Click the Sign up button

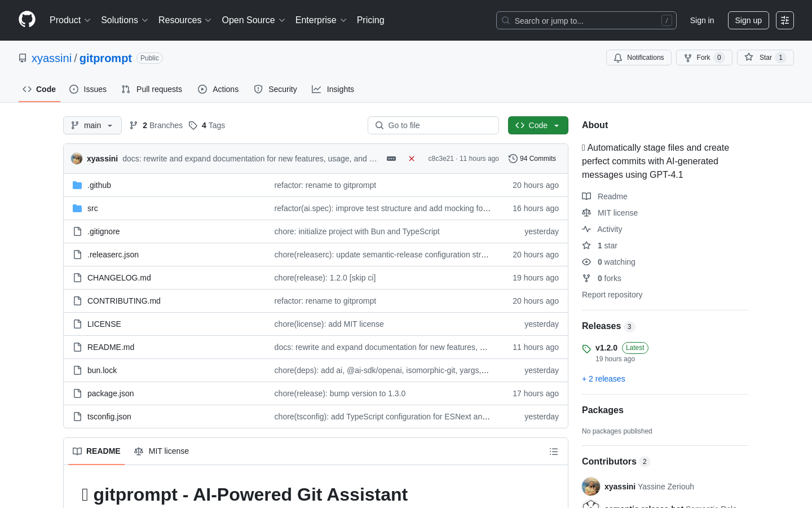[x=748, y=20]
